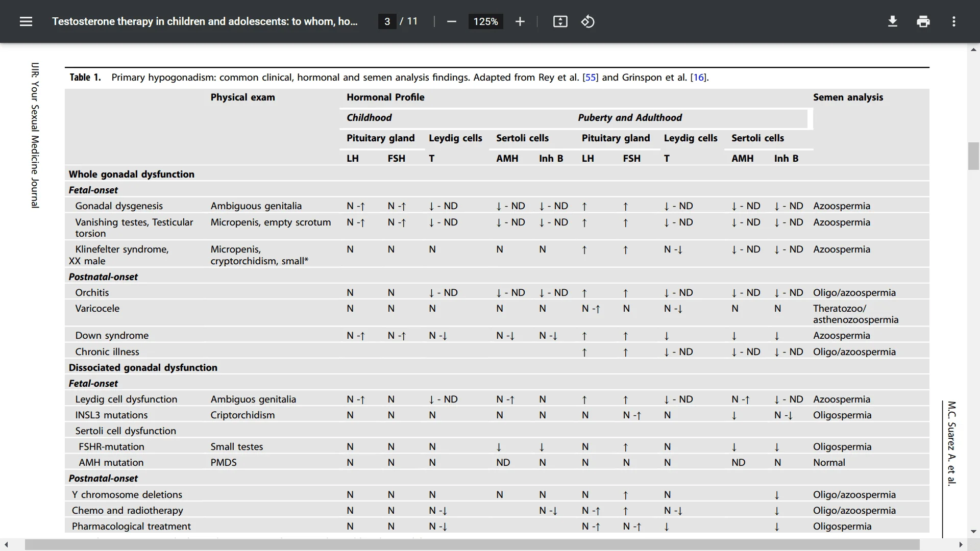Click the 'INSL3 mutations' row label
Viewport: 980px width, 551px height.
pos(111,415)
